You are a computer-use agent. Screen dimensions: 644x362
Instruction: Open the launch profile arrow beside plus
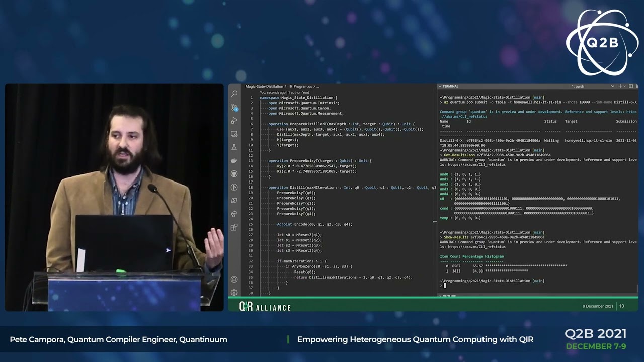click(x=625, y=86)
